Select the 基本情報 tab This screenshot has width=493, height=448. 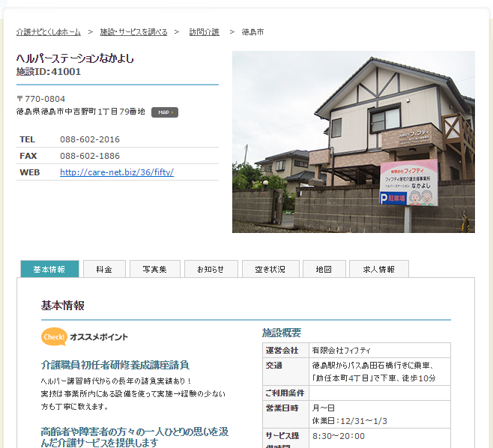coord(49,269)
